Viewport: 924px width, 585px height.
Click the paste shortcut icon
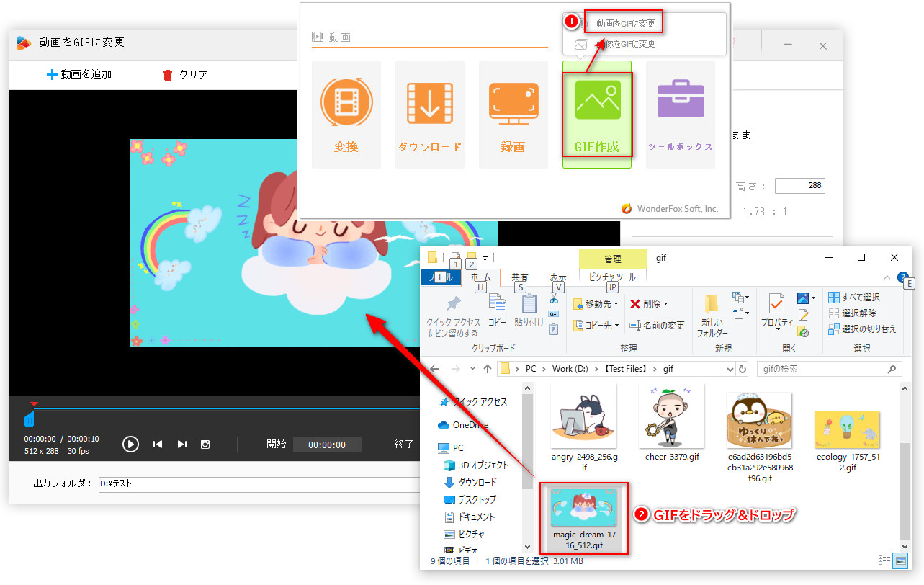(x=554, y=329)
